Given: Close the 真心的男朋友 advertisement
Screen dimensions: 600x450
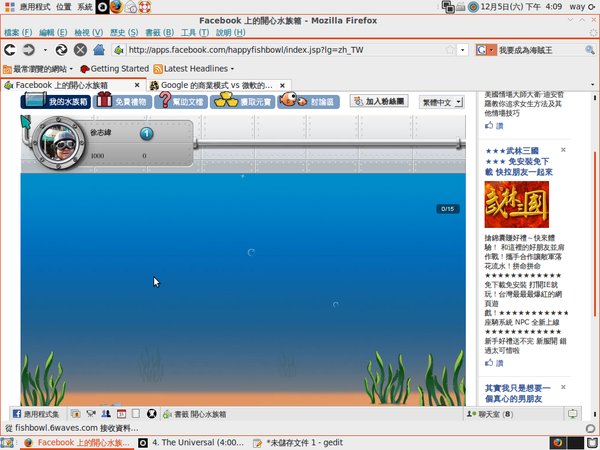Looking at the screenshot, I should (563, 387).
